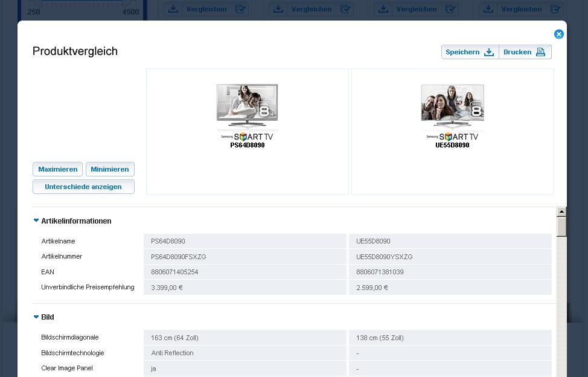588x377 pixels.
Task: Click the printer icon in Drucken
Action: (540, 52)
